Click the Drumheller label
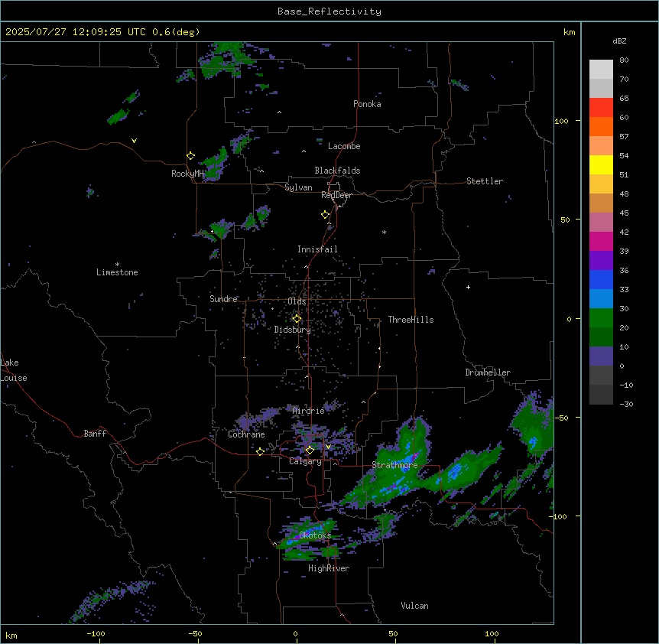The height and width of the screenshot is (644, 659). coord(488,372)
